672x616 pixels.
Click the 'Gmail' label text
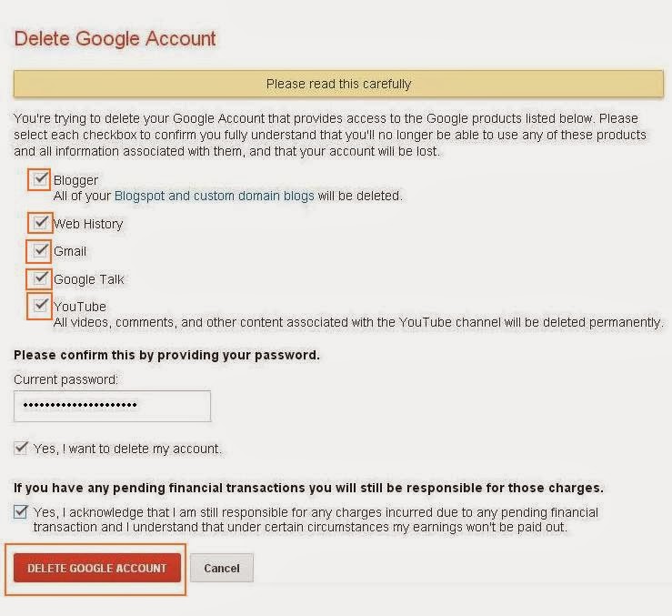point(70,251)
